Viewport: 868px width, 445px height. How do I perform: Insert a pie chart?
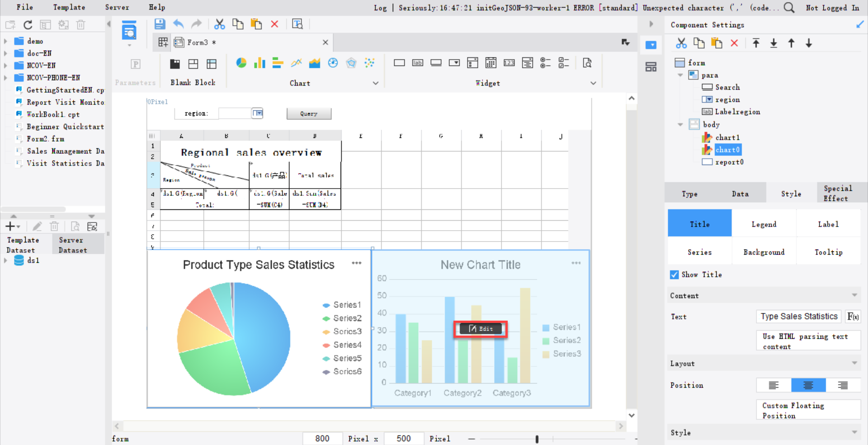click(241, 63)
